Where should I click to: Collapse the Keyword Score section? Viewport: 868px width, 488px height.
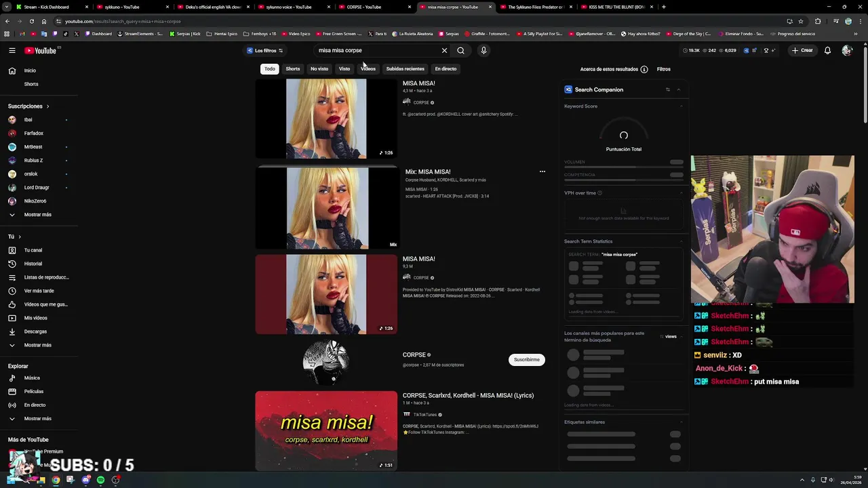coord(681,106)
